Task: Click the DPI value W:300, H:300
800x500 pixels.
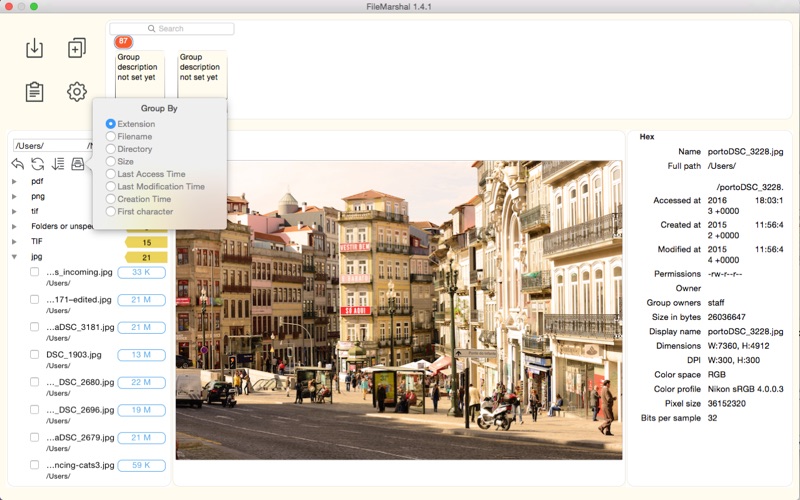Action: [x=734, y=360]
